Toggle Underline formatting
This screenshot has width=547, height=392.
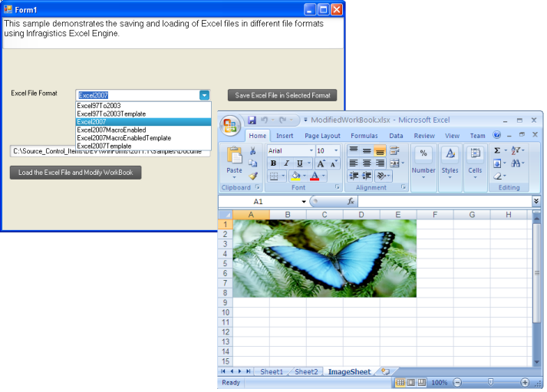[x=299, y=163]
